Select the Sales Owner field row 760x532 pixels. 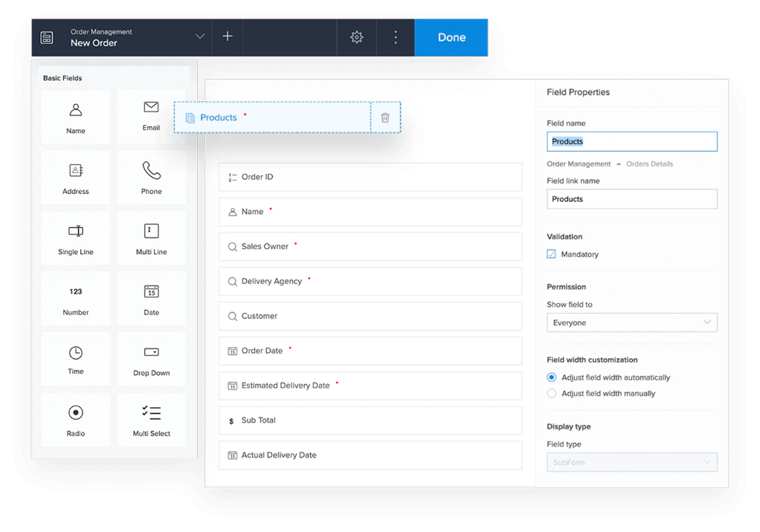370,247
